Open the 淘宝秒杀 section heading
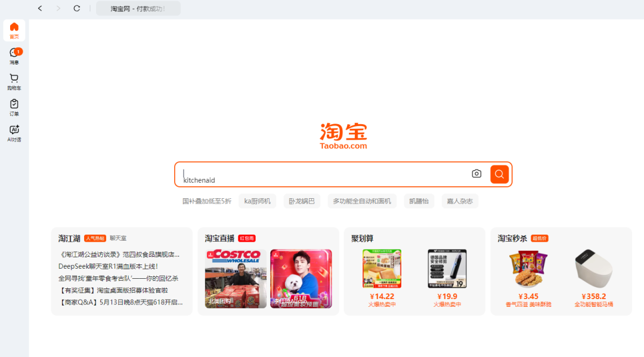This screenshot has height=357, width=644. tap(512, 239)
